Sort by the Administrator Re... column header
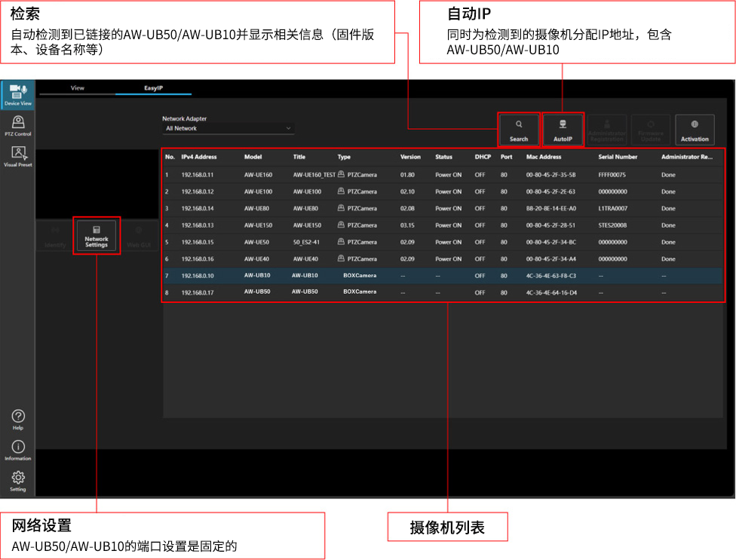This screenshot has height=560, width=736. tap(687, 157)
